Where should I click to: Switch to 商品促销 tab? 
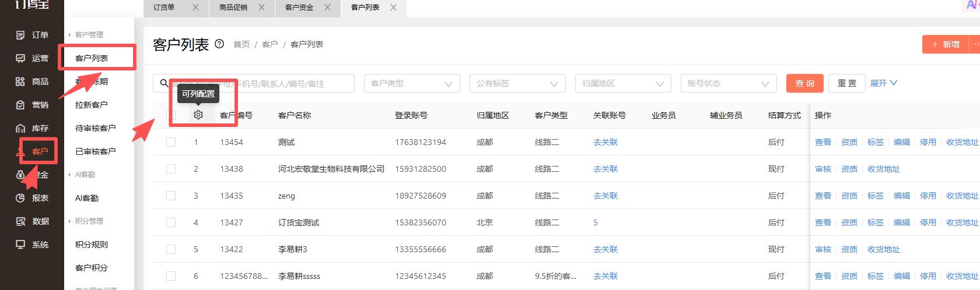point(233,8)
